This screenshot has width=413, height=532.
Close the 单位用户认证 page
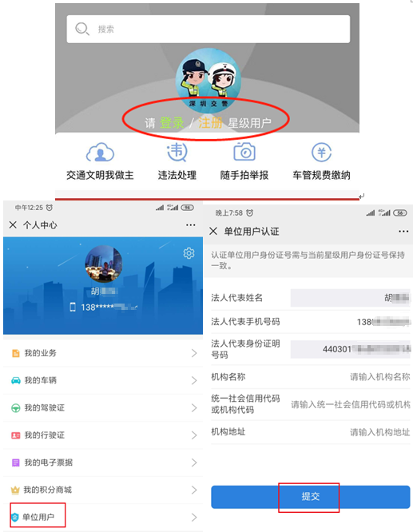click(x=213, y=232)
